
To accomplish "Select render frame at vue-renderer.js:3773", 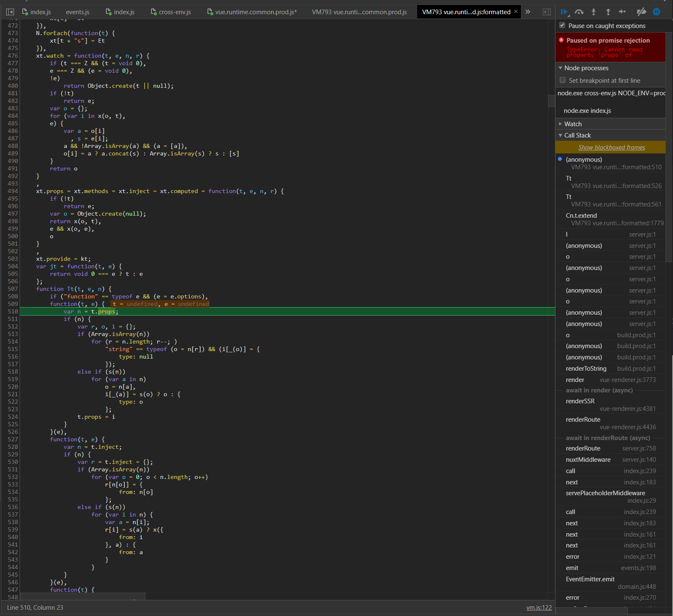I will tap(610, 380).
